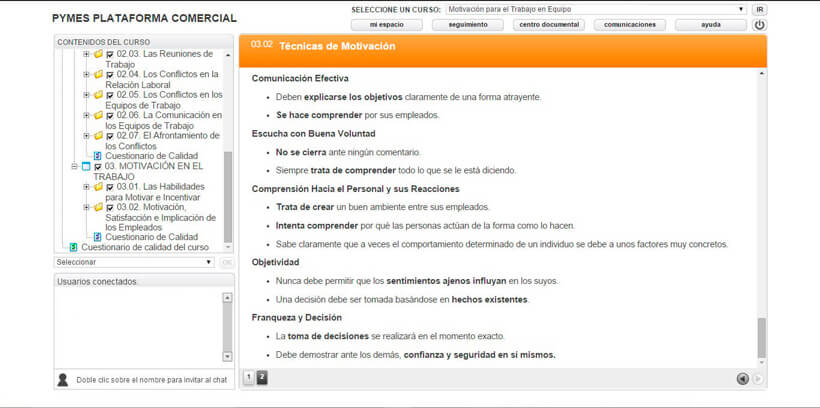
Task: Click the down arrow of Usuarios conectados scrollbar
Action: click(227, 356)
